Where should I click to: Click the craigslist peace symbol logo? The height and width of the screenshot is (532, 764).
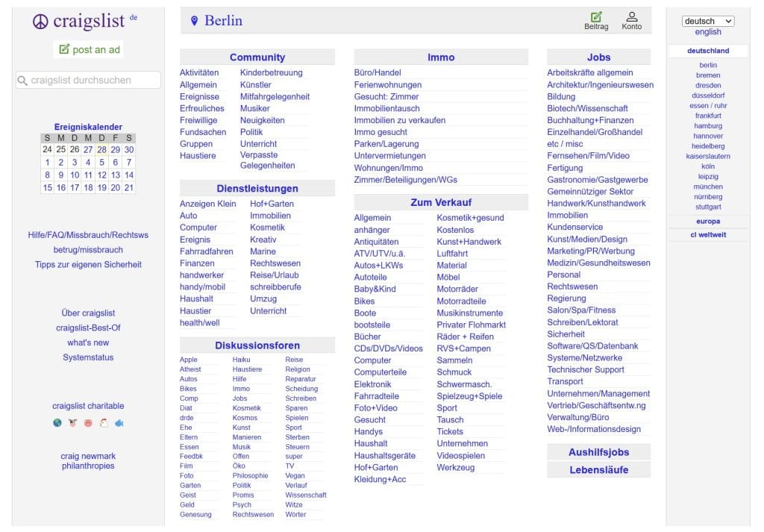click(x=40, y=22)
